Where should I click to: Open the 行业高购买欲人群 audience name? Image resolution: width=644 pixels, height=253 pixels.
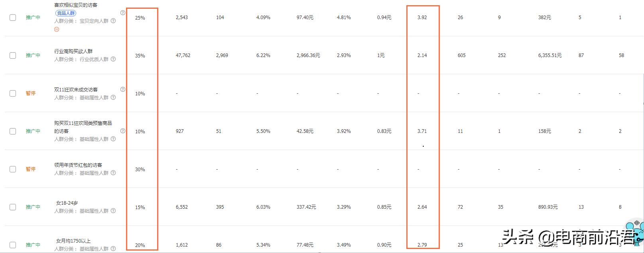(x=73, y=51)
